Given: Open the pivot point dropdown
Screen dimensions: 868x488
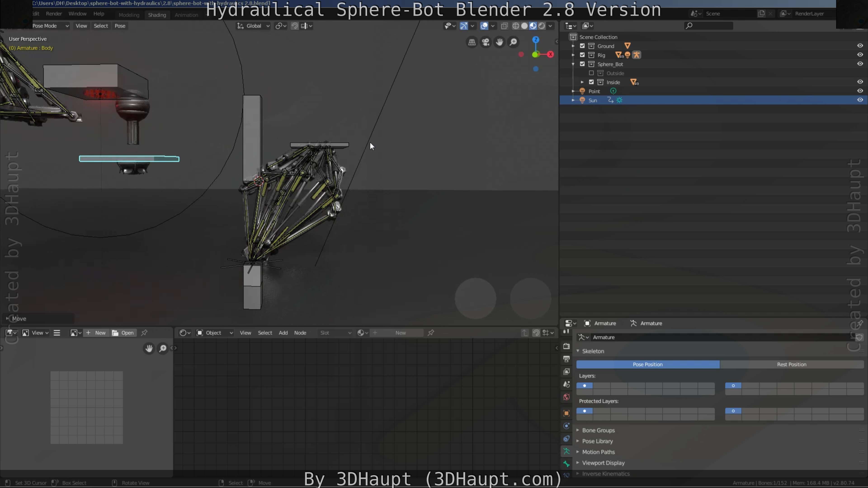Looking at the screenshot, I should 281,26.
